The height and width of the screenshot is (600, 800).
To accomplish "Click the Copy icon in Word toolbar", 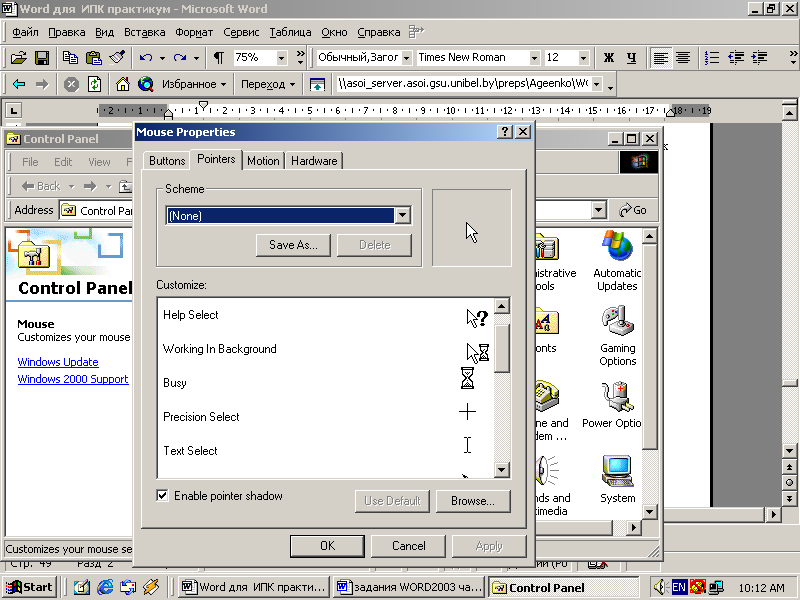I will click(x=70, y=58).
